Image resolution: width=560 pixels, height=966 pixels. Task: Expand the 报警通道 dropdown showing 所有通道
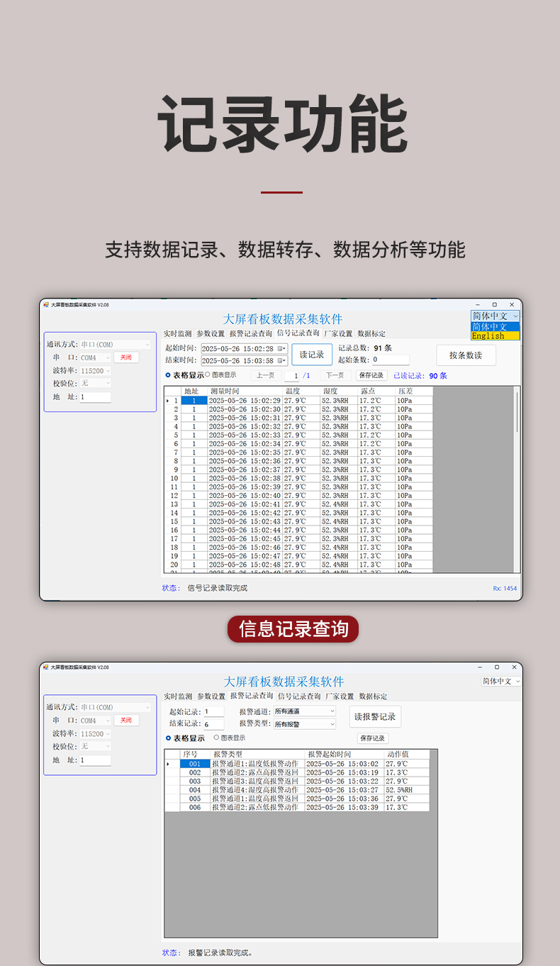(x=332, y=711)
